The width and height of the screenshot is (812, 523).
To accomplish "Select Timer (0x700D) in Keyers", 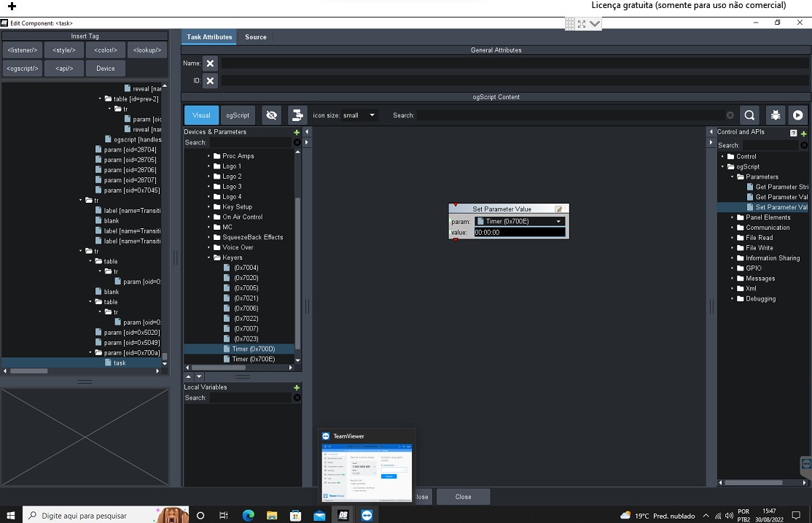I will (253, 349).
